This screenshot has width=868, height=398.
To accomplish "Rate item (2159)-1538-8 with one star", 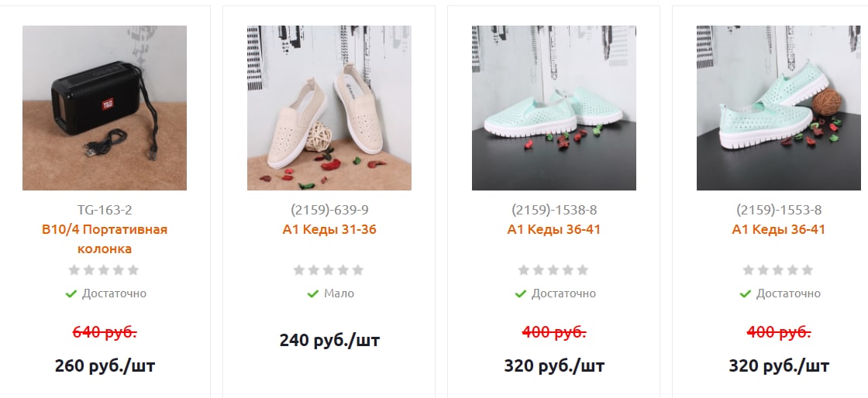I will [x=524, y=270].
